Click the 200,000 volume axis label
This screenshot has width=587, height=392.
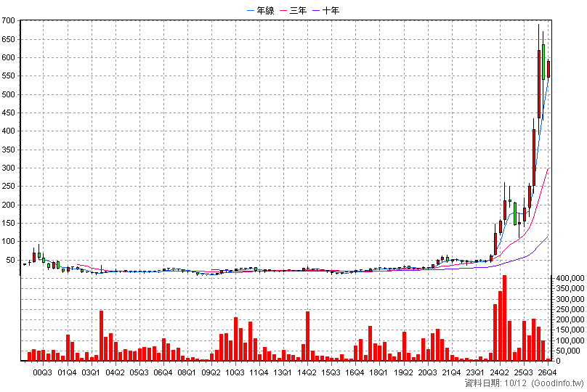[x=570, y=320]
